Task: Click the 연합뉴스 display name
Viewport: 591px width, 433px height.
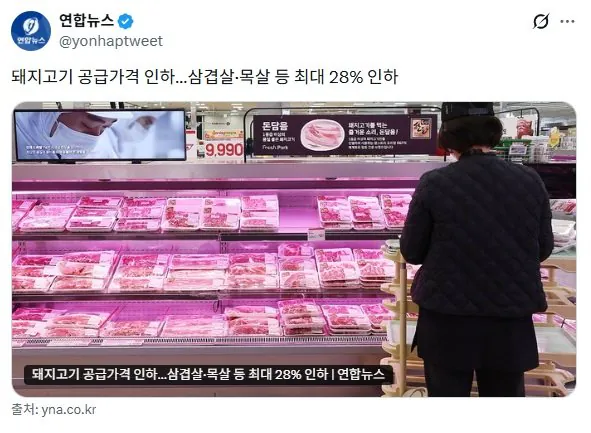Action: (86, 21)
